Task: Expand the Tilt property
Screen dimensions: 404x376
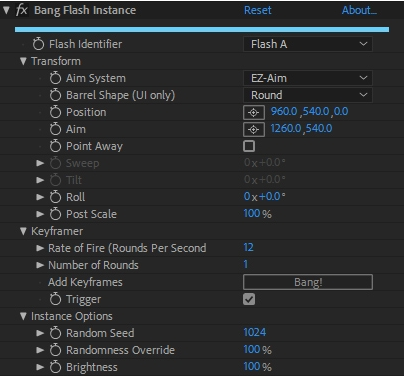Action: pos(40,180)
